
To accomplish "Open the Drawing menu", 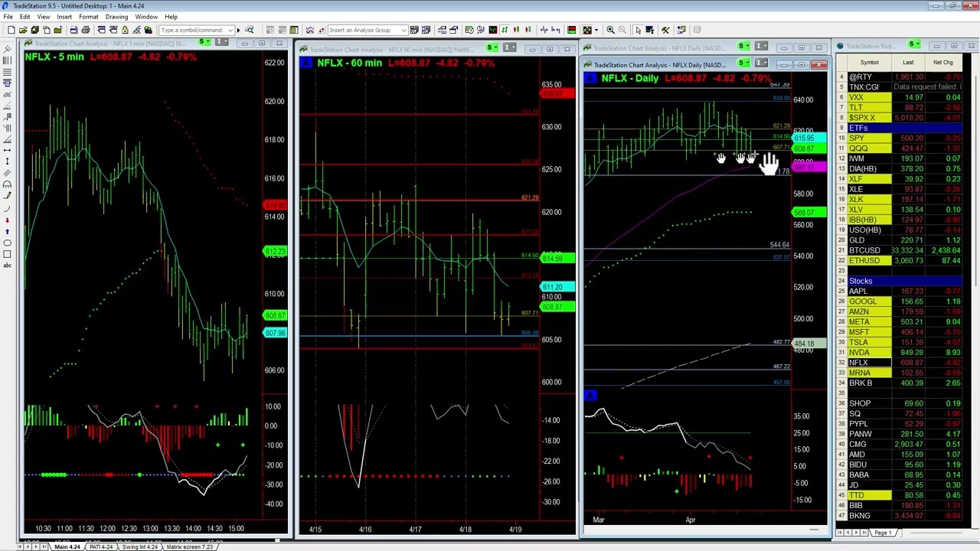I will tap(116, 17).
